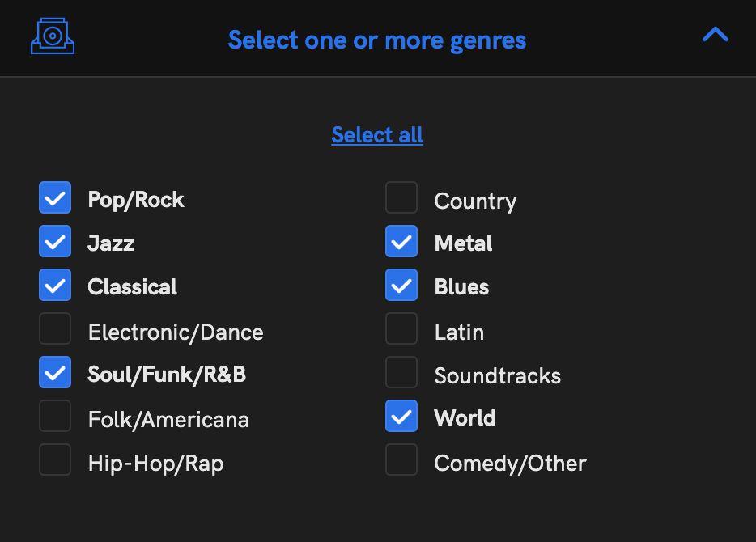This screenshot has height=542, width=756.
Task: Tick the Hip-Hop/Rap checkbox
Action: tap(55, 459)
